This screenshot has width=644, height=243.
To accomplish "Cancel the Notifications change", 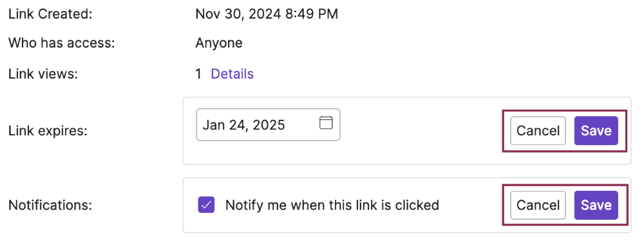I will coord(538,205).
